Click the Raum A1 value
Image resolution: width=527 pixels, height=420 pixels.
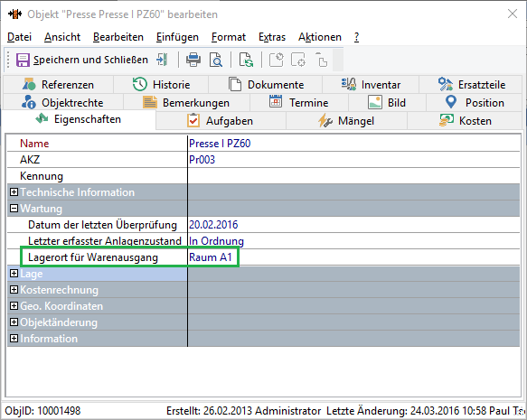tap(211, 257)
